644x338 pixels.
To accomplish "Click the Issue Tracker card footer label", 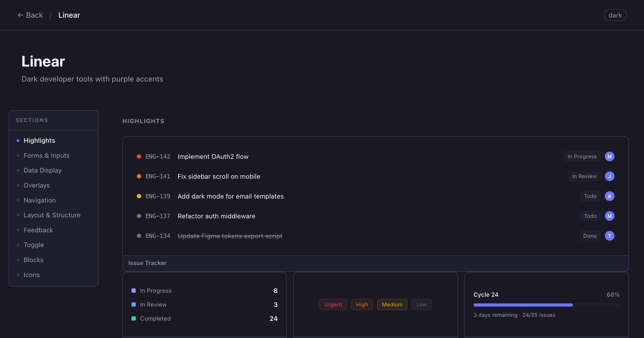I will (x=147, y=263).
